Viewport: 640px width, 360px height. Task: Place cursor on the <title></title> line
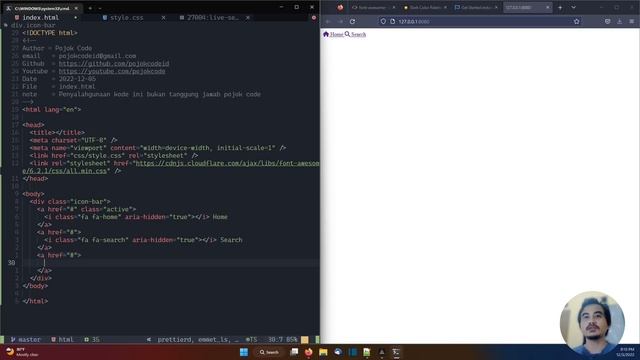coord(57,133)
